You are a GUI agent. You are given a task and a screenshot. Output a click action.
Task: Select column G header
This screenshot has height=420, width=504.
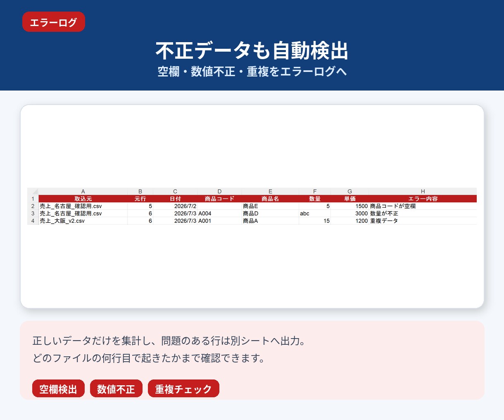350,191
